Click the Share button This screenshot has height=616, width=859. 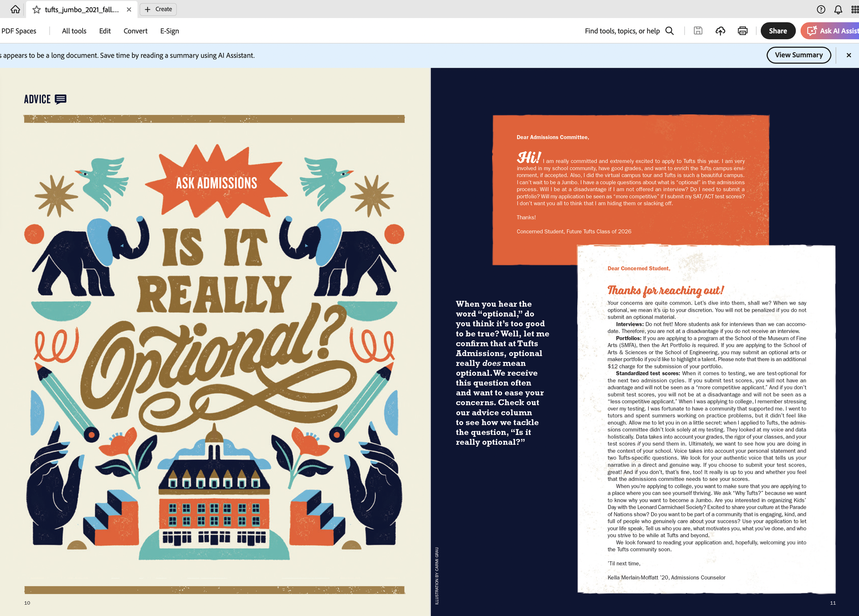(778, 31)
